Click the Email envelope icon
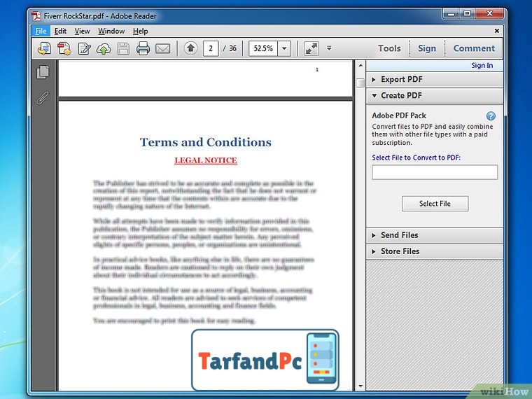 (x=162, y=48)
